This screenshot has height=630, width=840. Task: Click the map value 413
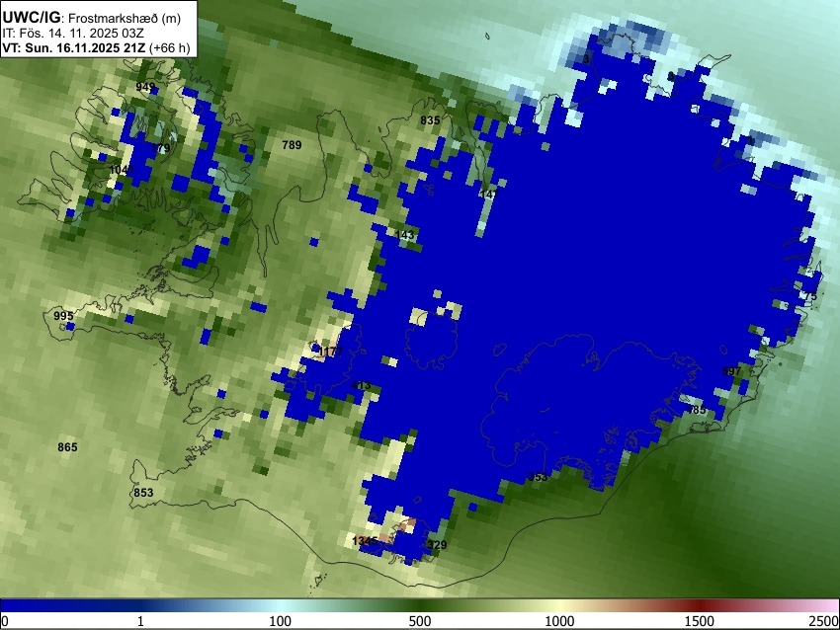[361, 385]
